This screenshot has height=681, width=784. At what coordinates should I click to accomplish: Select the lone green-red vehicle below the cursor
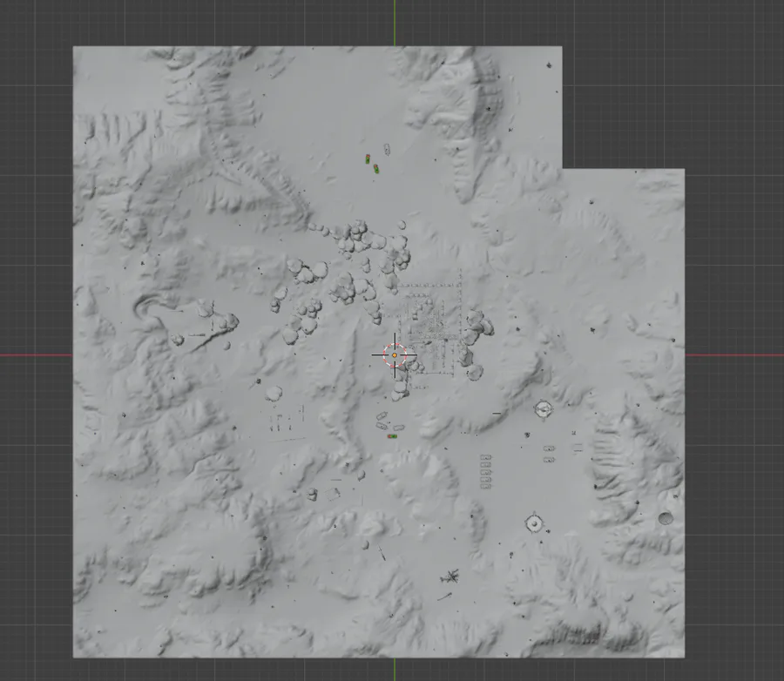(x=393, y=436)
